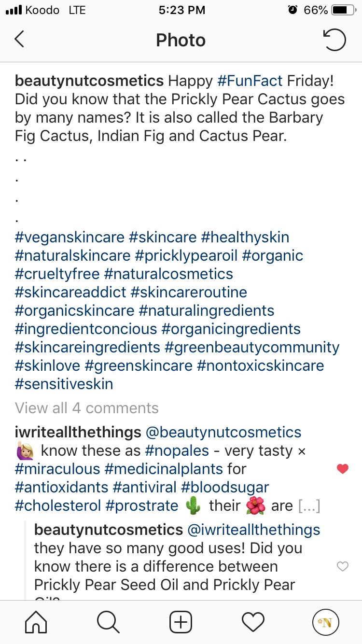
Task: Tap the #sensitiveskin hashtag
Action: point(64,384)
